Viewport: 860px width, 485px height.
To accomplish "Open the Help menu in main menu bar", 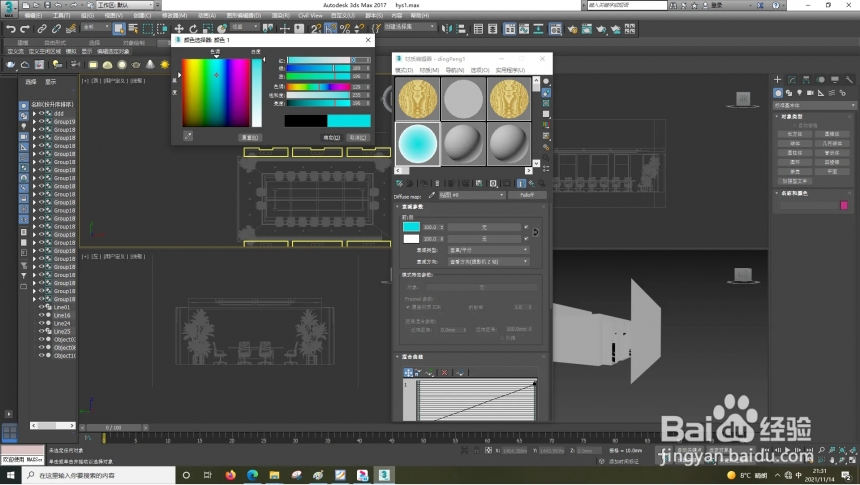I will 420,15.
